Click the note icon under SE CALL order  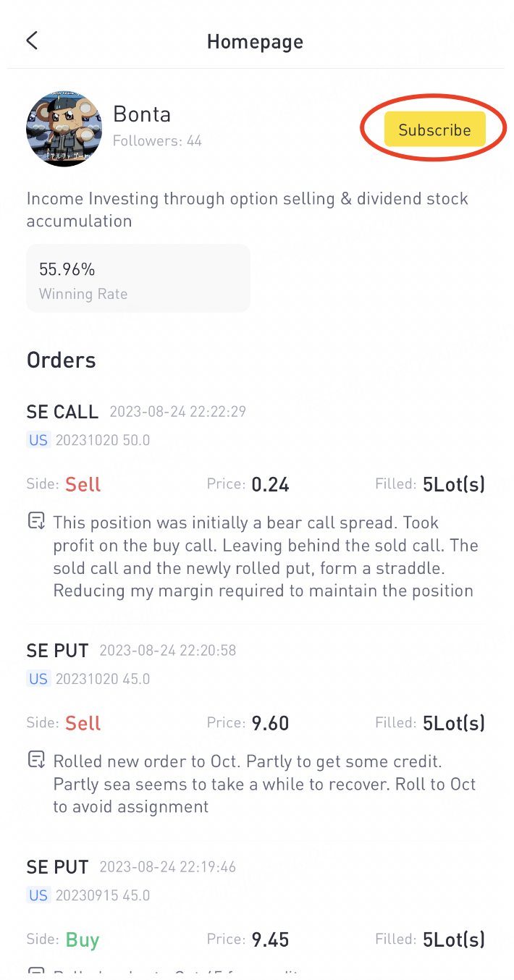pos(35,522)
